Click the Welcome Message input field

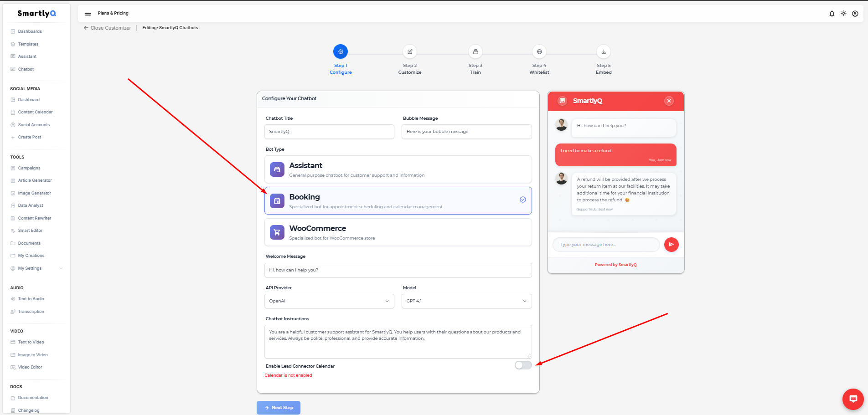click(x=398, y=270)
